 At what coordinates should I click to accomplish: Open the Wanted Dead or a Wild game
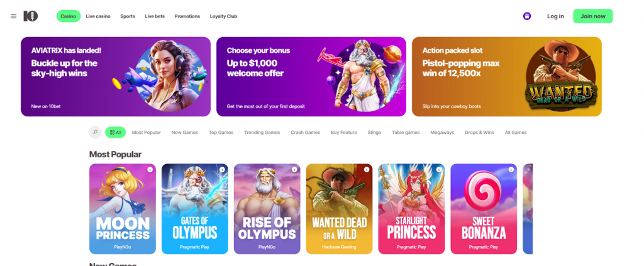pyautogui.click(x=339, y=209)
